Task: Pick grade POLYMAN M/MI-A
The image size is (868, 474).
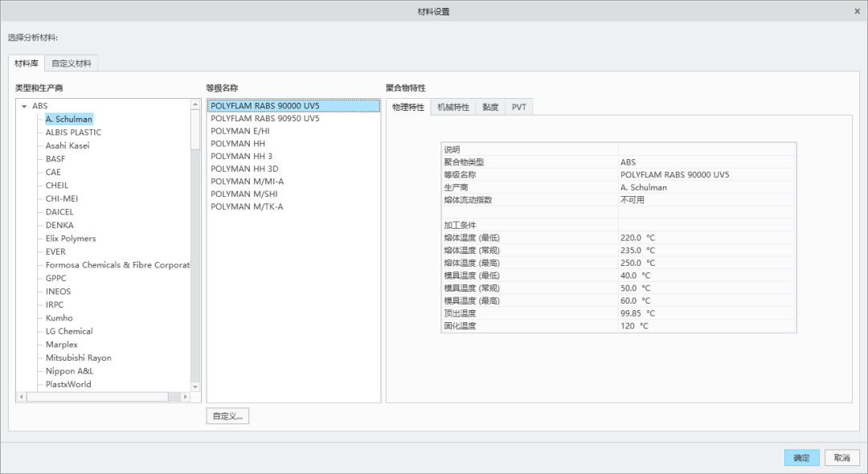Action: click(294, 182)
